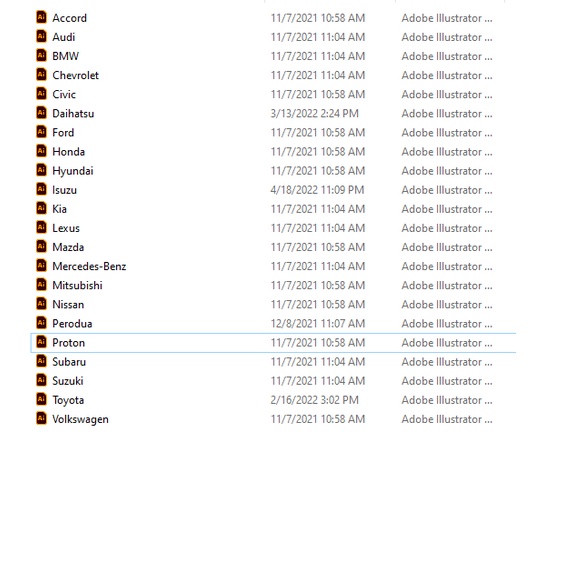Click the Lexus file name
Image resolution: width=573 pixels, height=573 pixels.
[66, 228]
